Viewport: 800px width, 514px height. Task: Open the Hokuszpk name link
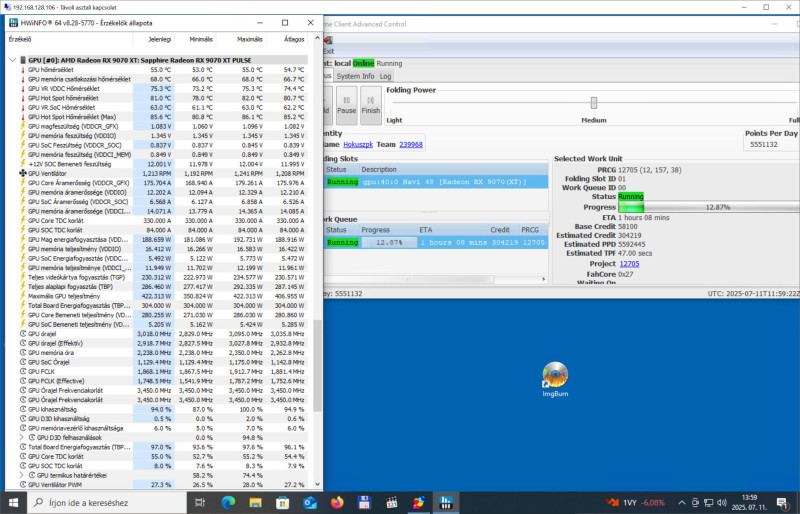[358, 144]
